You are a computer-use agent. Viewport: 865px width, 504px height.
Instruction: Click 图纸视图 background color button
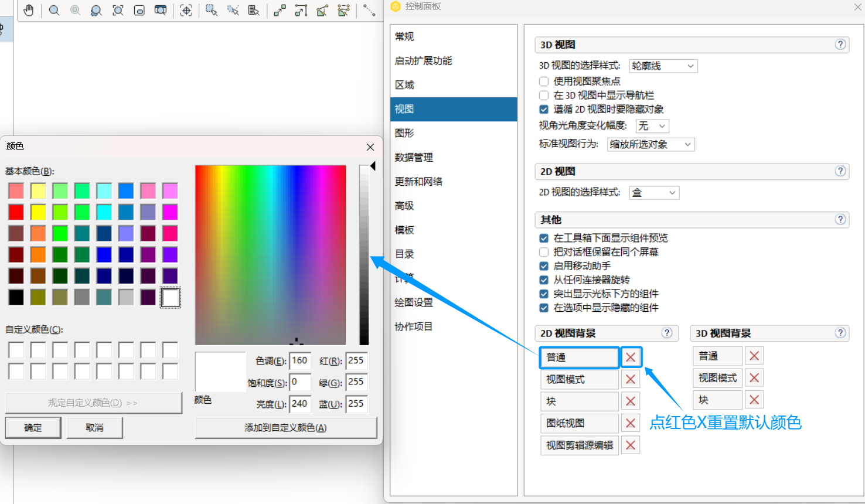pyautogui.click(x=579, y=423)
